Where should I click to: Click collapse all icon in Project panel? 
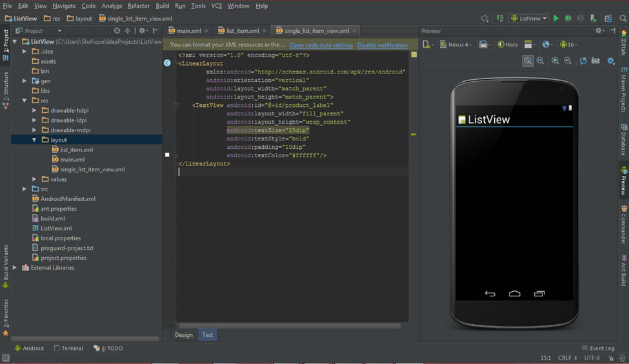128,30
